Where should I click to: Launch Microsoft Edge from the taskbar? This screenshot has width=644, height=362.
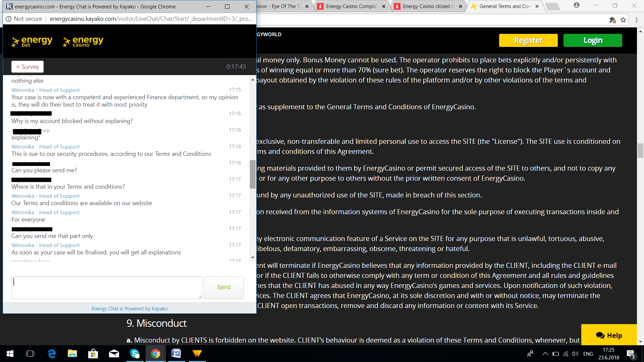52,354
